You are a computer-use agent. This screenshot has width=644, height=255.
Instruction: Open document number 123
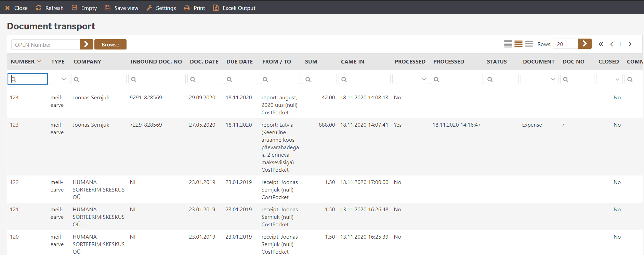coord(14,125)
